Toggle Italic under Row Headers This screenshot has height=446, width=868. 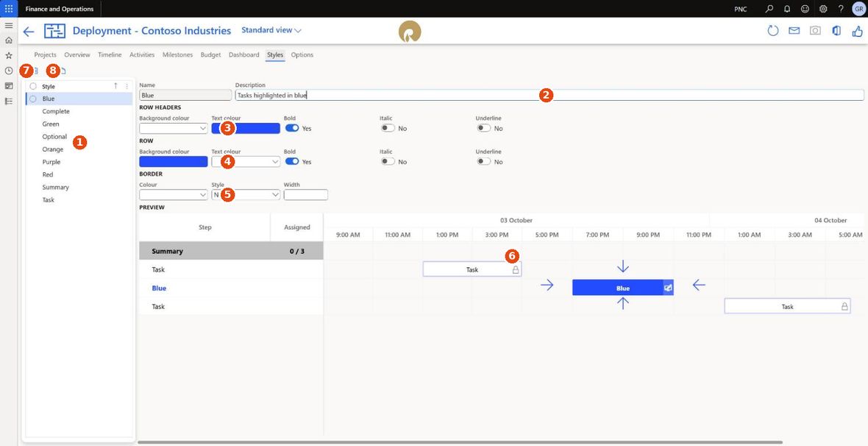[388, 128]
